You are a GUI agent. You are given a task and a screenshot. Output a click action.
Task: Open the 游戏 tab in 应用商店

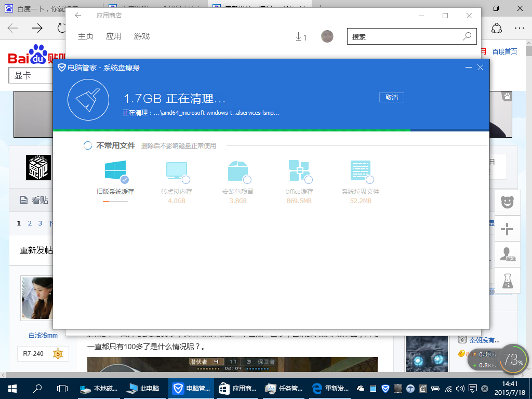141,36
